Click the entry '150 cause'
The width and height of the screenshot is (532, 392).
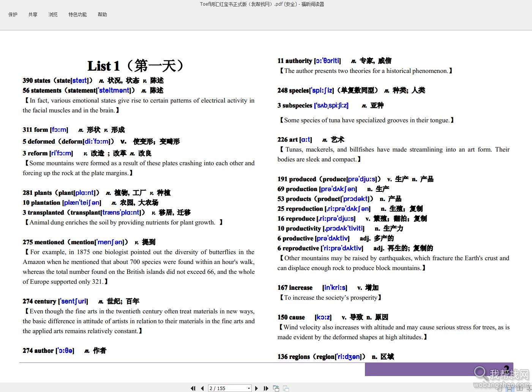point(333,318)
